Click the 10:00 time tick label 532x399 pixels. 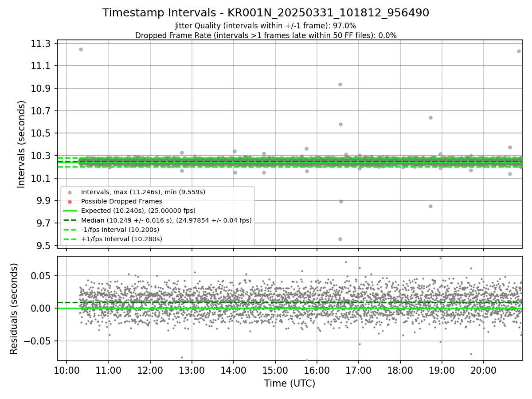pos(66,370)
